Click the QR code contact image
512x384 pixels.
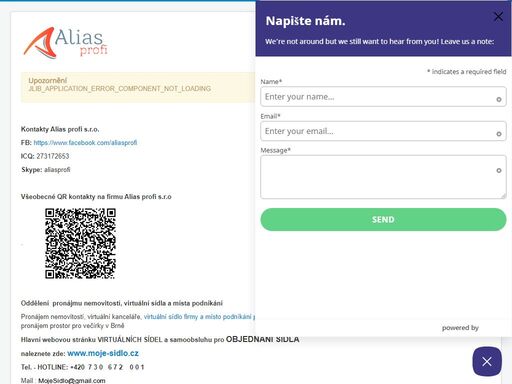pos(80,243)
